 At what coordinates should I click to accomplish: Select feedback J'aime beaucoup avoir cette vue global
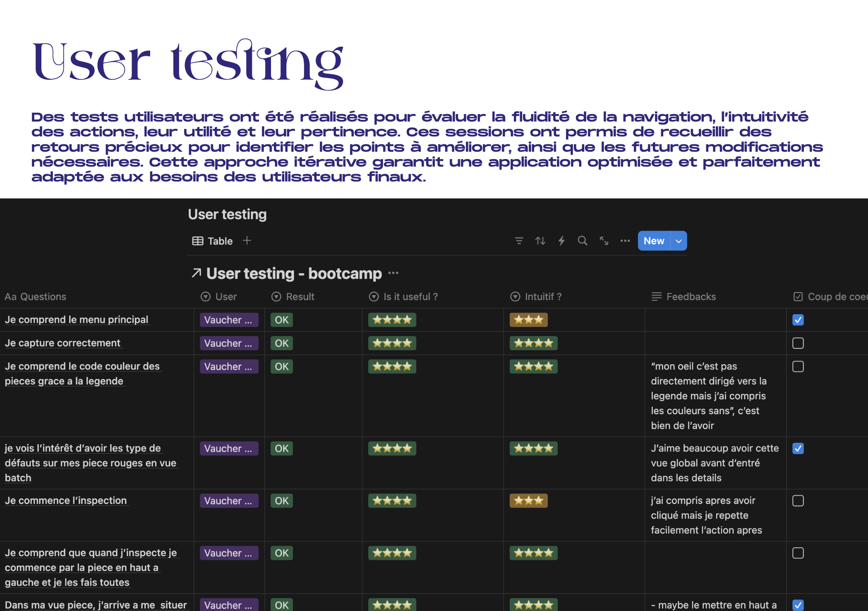tap(715, 463)
